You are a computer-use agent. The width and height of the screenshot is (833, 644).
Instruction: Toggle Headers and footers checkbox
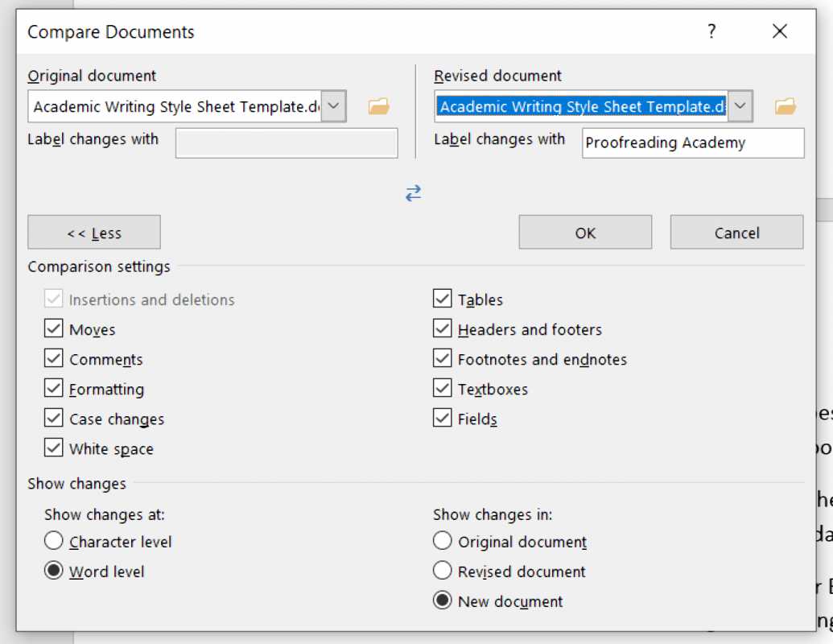[443, 329]
